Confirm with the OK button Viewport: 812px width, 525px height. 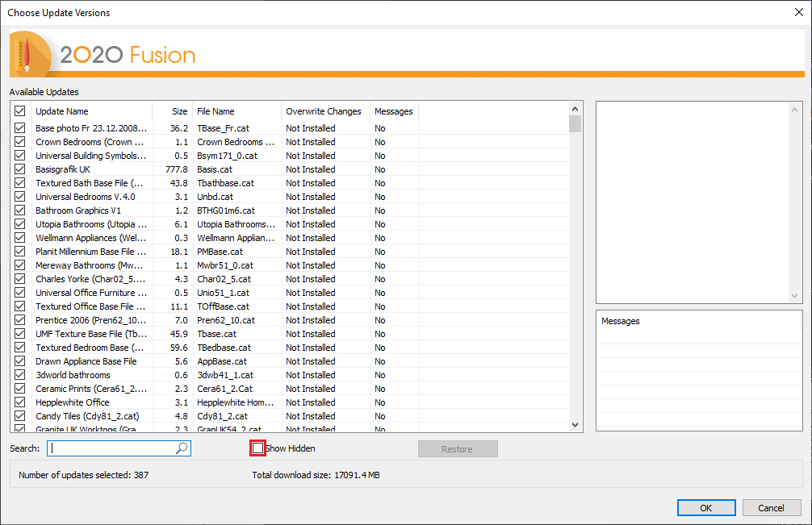705,508
